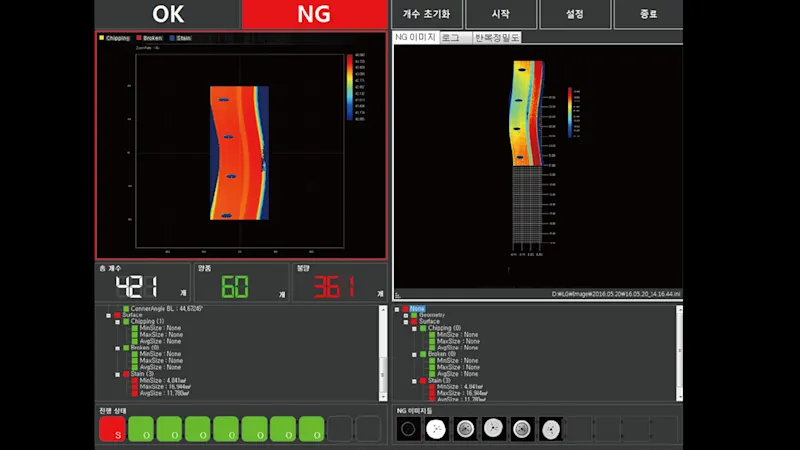The height and width of the screenshot is (450, 800).
Task: Open the second NG image thumbnail
Action: 436,430
